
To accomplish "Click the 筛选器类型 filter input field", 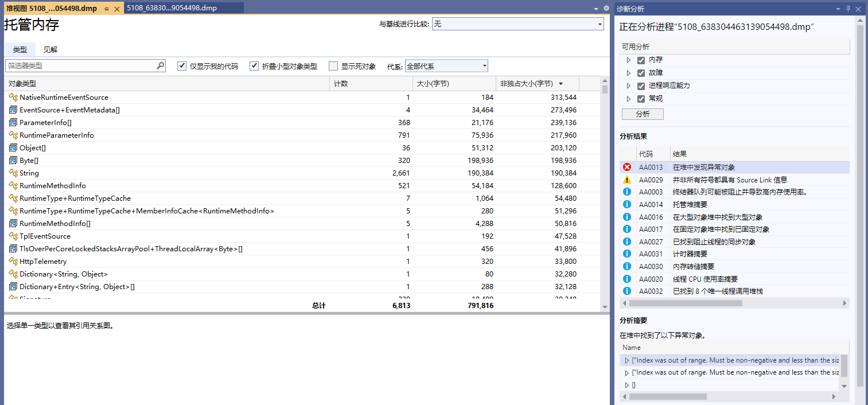I will (x=80, y=66).
